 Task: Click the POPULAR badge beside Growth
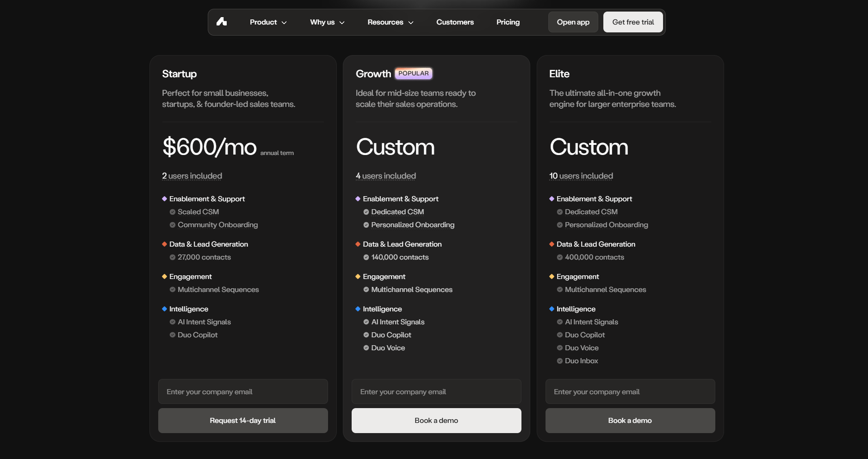(414, 73)
